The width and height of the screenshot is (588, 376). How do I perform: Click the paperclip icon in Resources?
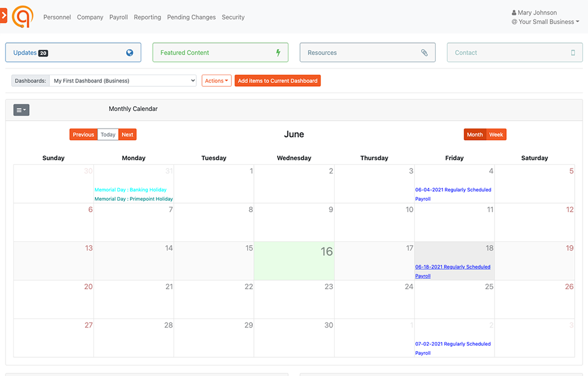pos(424,53)
